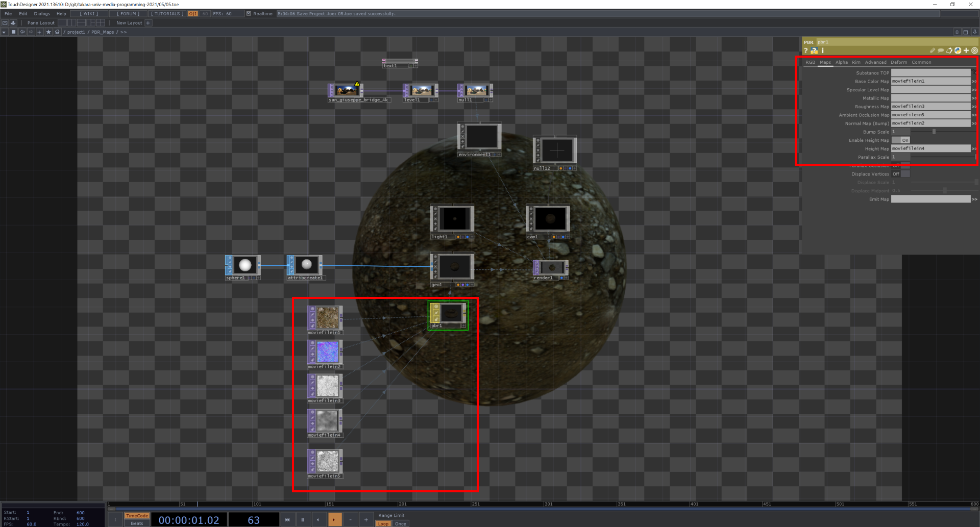Toggle Displace Vertices on
980x527 pixels.
tap(901, 174)
